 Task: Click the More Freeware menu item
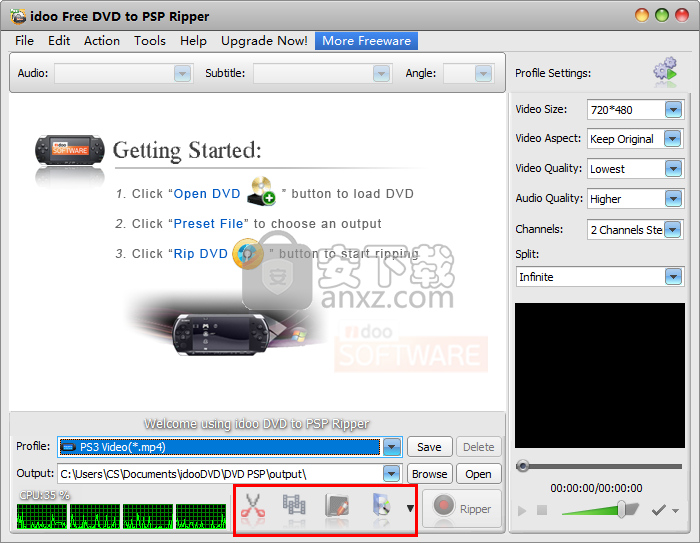click(x=367, y=41)
